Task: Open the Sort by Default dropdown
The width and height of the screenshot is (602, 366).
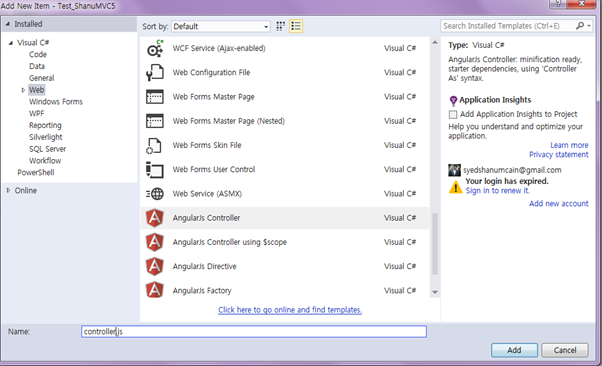Action: tap(221, 26)
